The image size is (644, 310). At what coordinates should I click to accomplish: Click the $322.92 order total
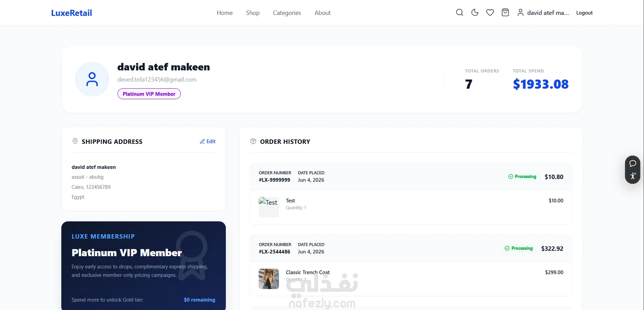(552, 249)
